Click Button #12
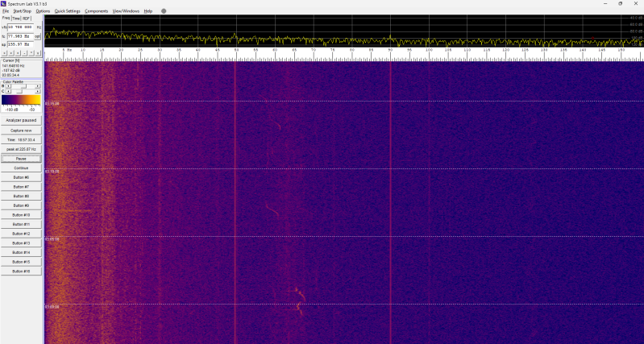The height and width of the screenshot is (344, 644). 21,234
